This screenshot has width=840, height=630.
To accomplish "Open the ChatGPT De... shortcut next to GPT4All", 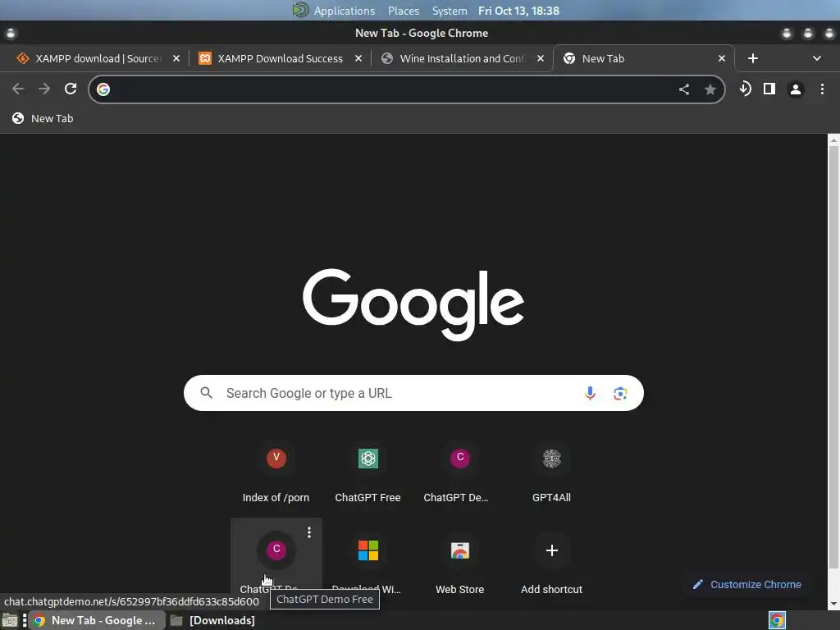I will (459, 472).
